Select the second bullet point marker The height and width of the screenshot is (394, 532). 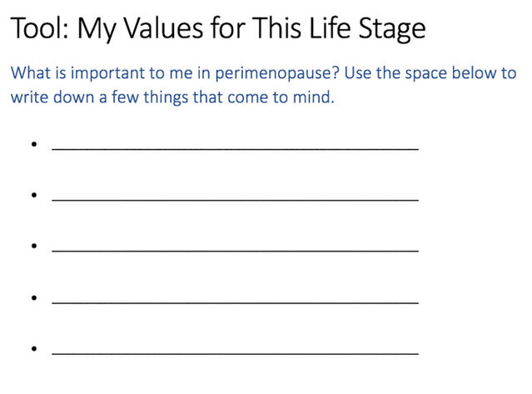click(34, 195)
